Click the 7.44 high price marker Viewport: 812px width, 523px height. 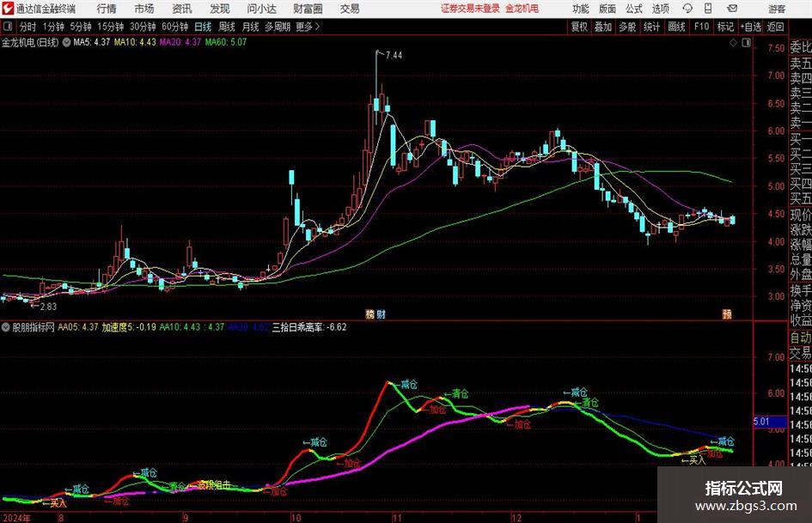coord(394,56)
